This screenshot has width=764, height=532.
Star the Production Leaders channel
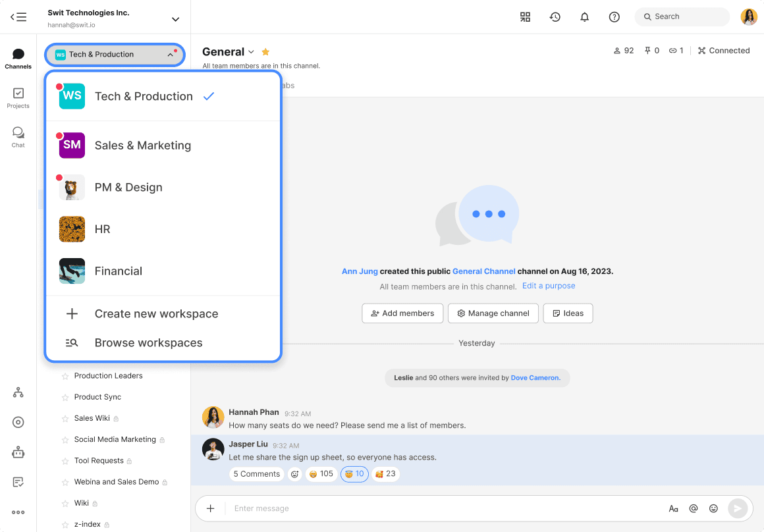click(x=65, y=376)
